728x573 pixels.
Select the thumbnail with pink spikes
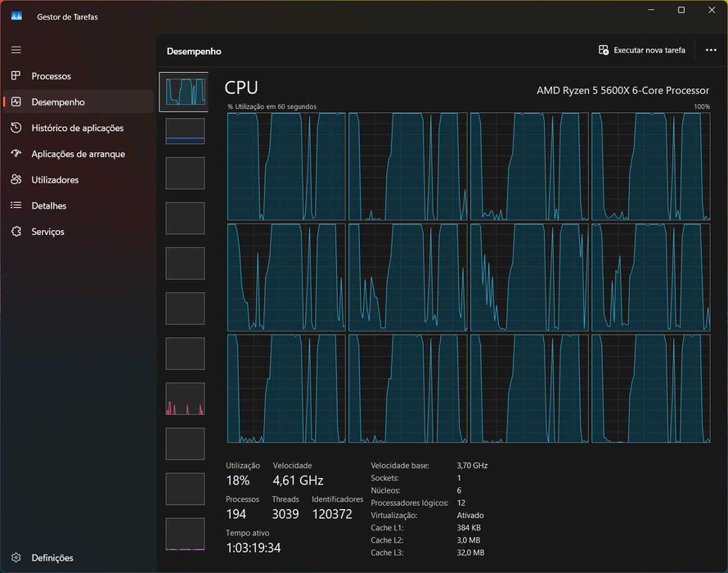[x=185, y=399]
